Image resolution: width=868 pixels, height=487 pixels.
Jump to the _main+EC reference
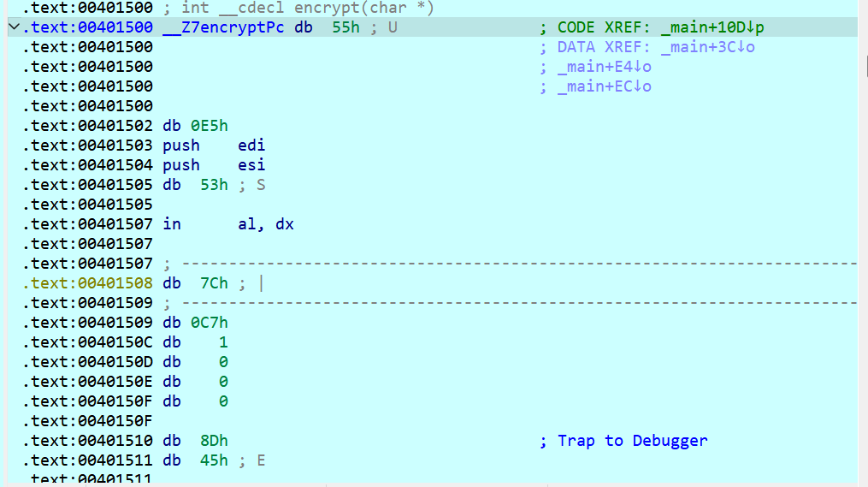tap(604, 86)
